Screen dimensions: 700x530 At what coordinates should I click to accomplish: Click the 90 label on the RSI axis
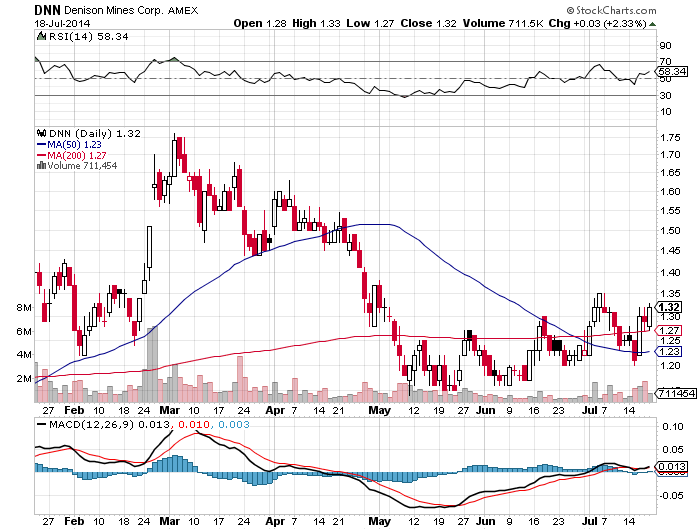coord(665,46)
